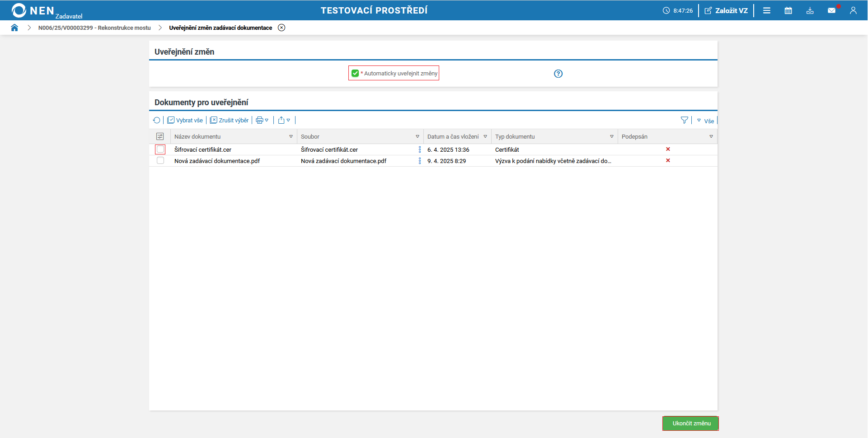This screenshot has height=438, width=868.
Task: Open the Vše filter dropdown
Action: point(705,121)
